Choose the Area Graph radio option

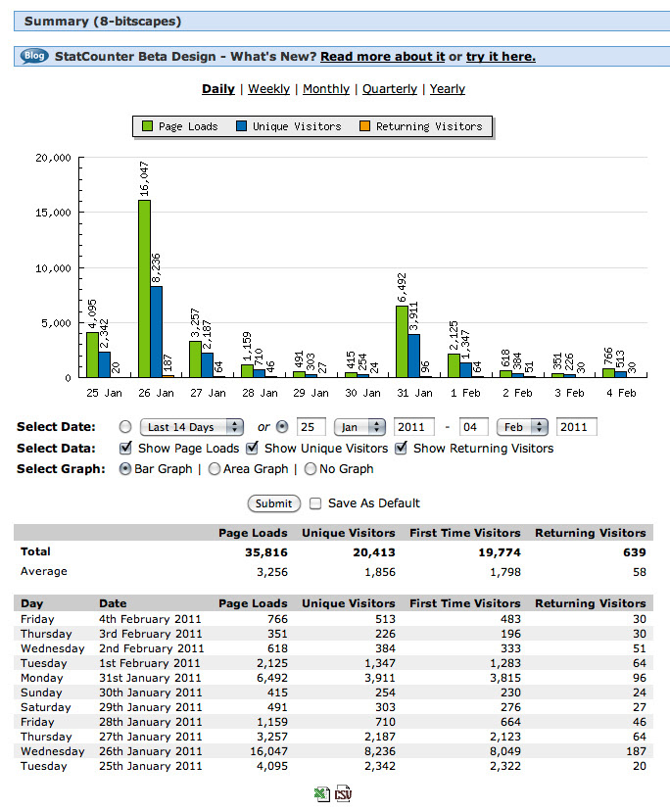point(214,468)
